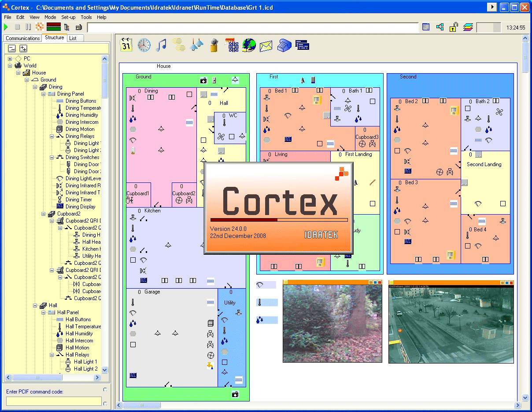Click the yellow padlock icon in the toolbar

click(x=453, y=27)
